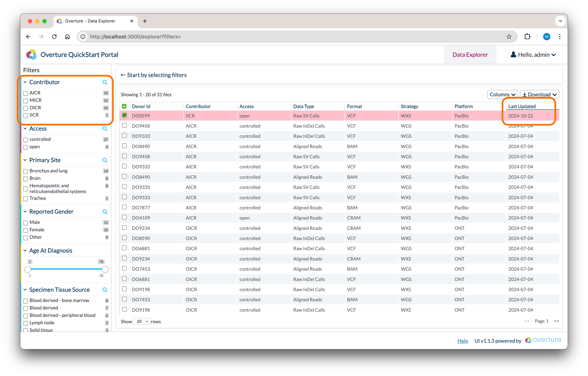Reload the page with the refresh icon
This screenshot has height=376, width=588.
tap(54, 37)
